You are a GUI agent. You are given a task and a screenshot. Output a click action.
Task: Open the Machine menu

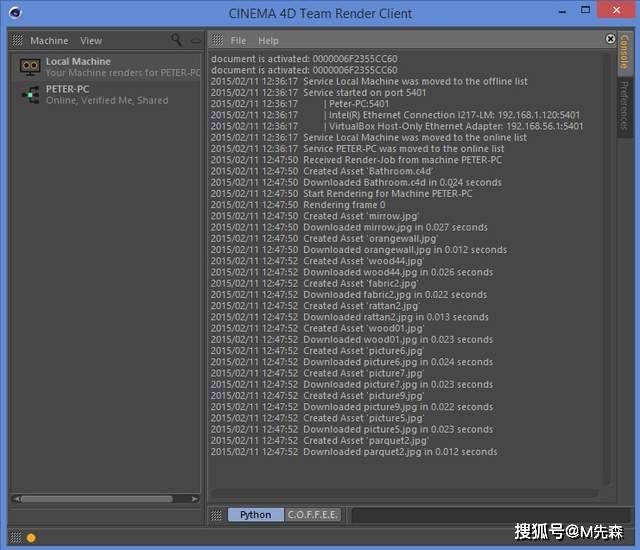tap(49, 40)
